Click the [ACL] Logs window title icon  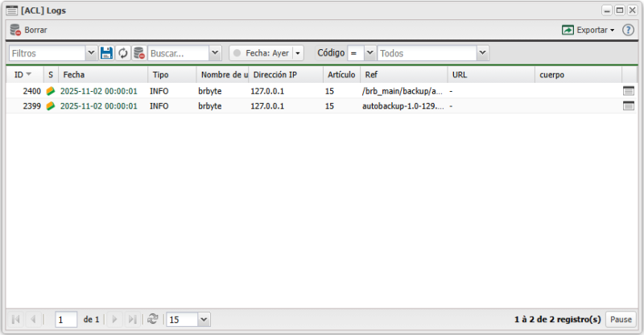(12, 10)
